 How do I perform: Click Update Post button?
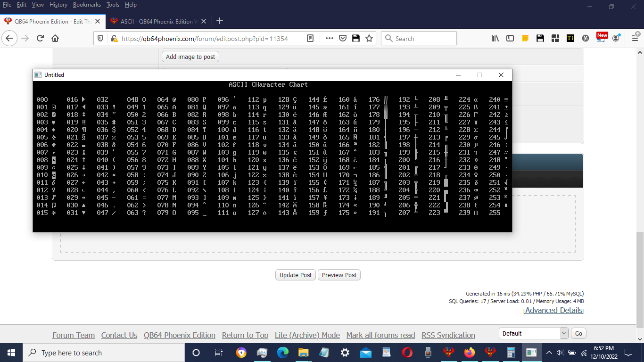[296, 275]
